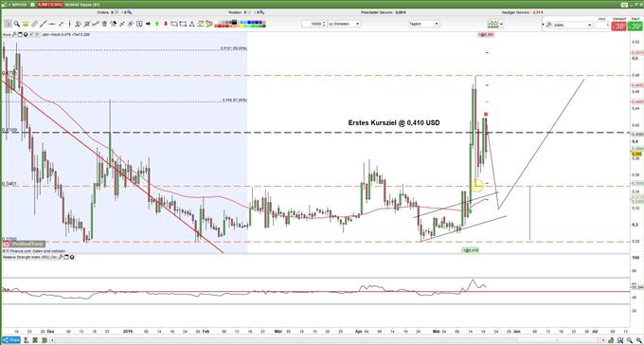Click the round icon of RSI panel
The image size is (644, 345).
[72, 257]
